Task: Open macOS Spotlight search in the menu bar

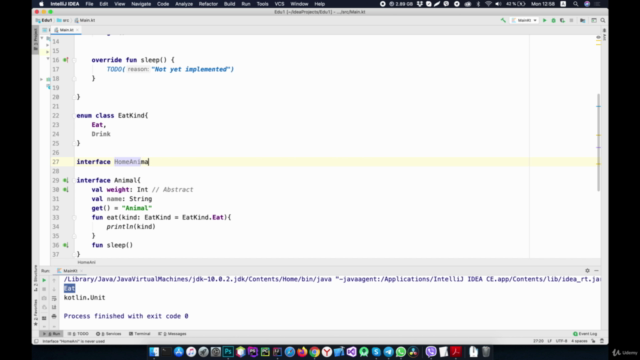Action: coord(576,4)
